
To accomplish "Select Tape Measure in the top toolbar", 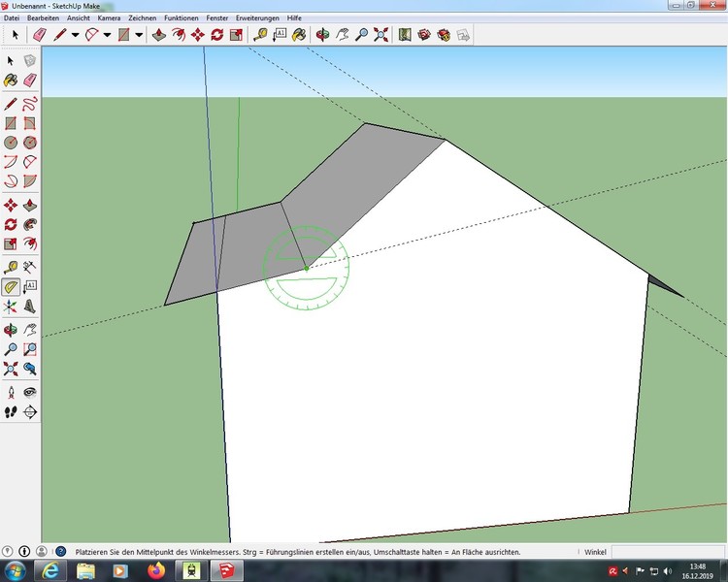I will click(260, 35).
